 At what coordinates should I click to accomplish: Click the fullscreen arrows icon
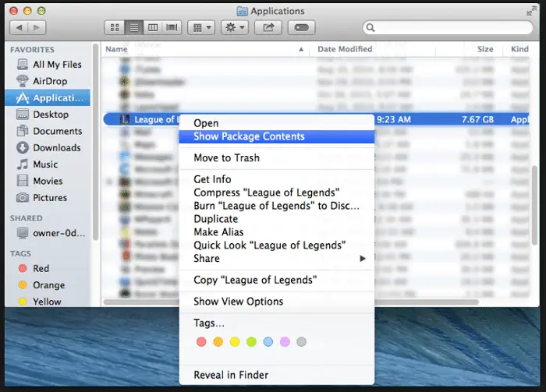[x=531, y=11]
